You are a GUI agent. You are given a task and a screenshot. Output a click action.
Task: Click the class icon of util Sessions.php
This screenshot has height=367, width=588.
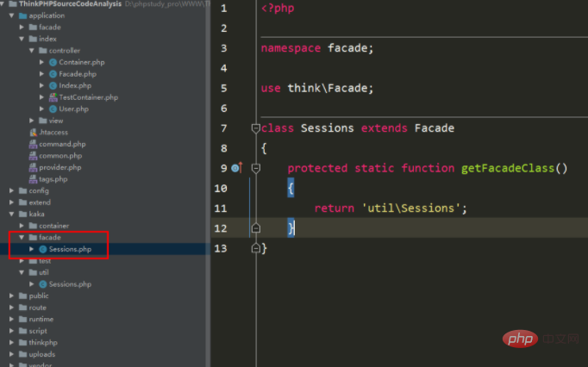click(x=43, y=283)
